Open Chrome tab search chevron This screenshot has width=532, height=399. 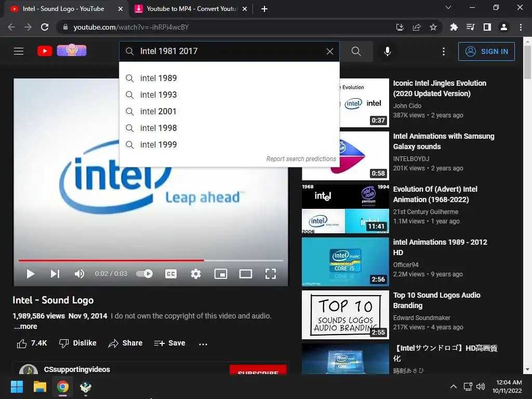click(448, 7)
